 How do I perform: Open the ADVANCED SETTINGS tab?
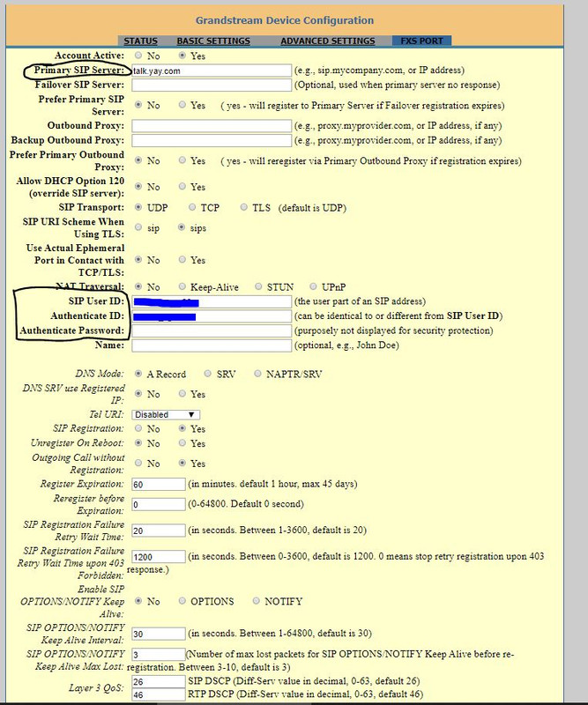click(328, 41)
